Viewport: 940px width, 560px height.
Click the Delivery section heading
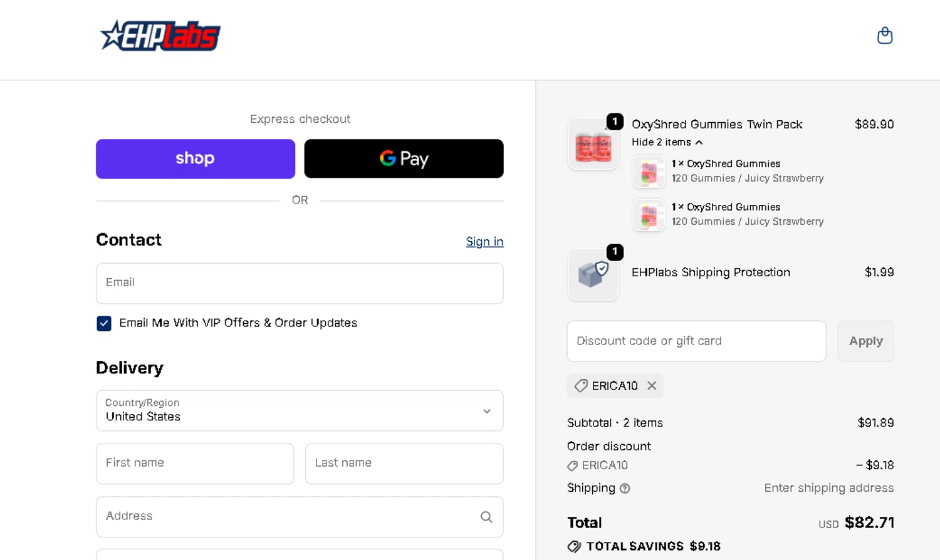coord(130,368)
